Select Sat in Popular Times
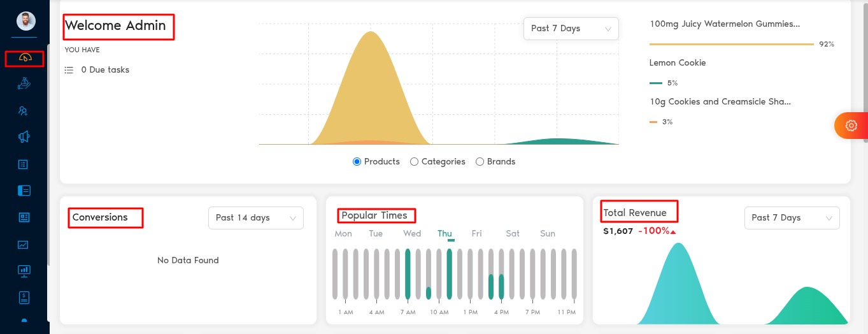The width and height of the screenshot is (868, 334). pos(513,234)
